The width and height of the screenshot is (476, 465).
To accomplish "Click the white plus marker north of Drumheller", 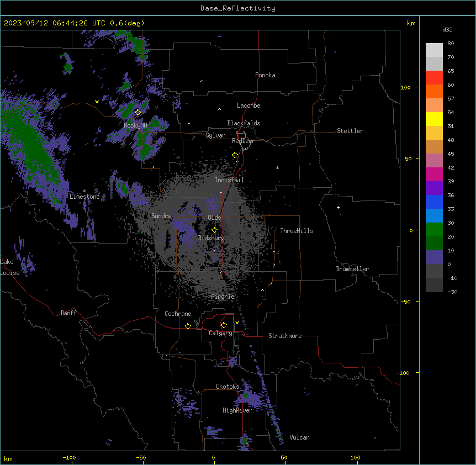I will point(338,207).
